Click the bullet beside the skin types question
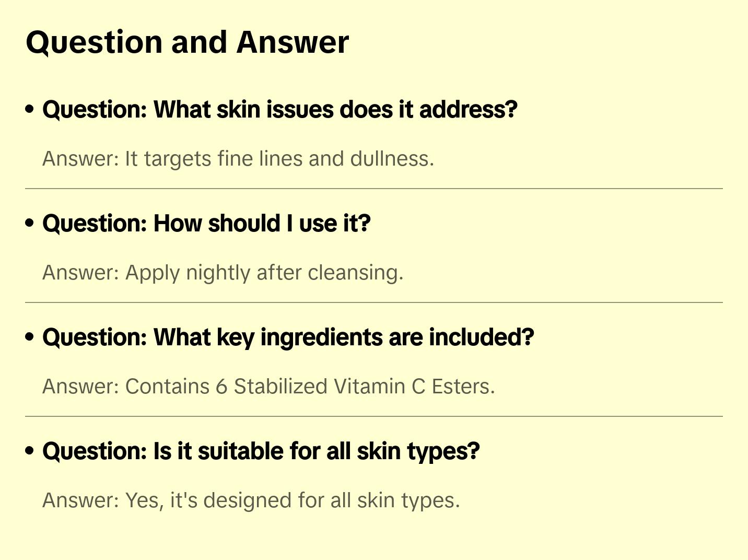This screenshot has height=560, width=748. click(30, 451)
